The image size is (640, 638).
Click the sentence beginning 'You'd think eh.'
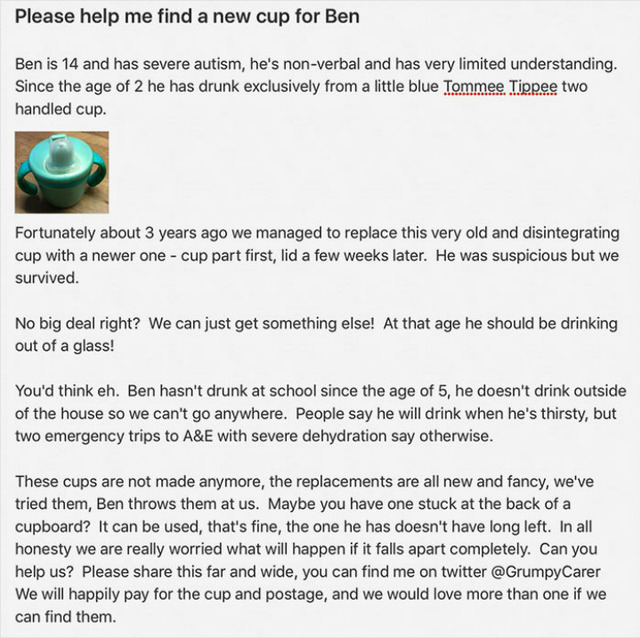(67, 391)
